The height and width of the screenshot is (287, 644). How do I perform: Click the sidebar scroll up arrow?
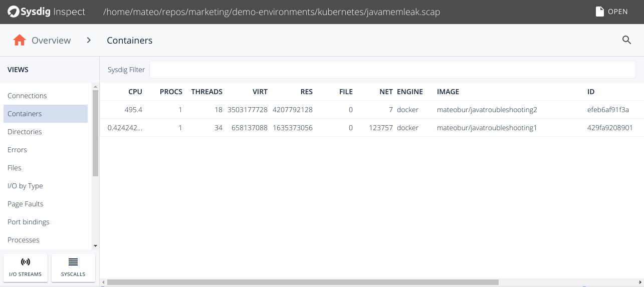pos(95,87)
